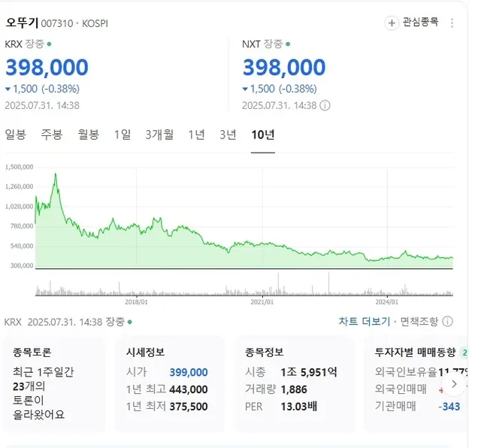Open the 차트 더보기 link
Viewport: 481px width, 448px height.
pos(364,322)
